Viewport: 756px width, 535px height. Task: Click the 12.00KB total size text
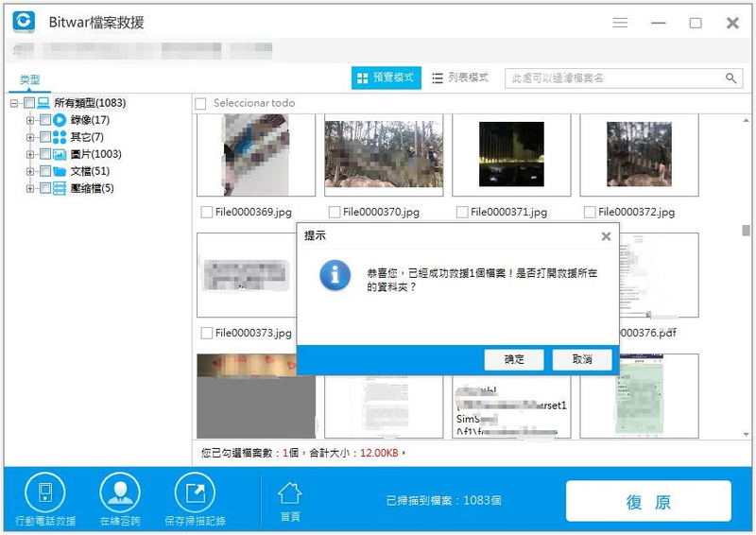click(x=379, y=454)
